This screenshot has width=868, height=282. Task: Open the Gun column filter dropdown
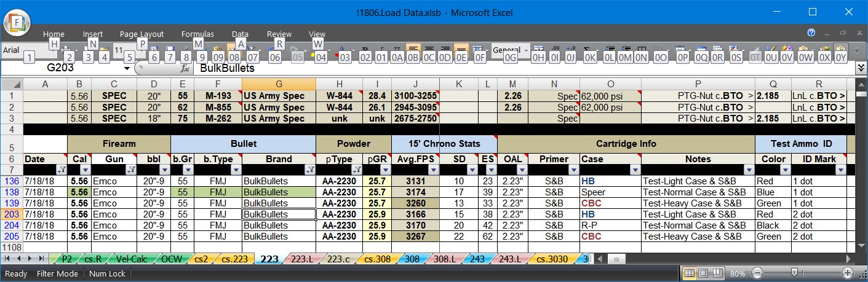pyautogui.click(x=131, y=170)
